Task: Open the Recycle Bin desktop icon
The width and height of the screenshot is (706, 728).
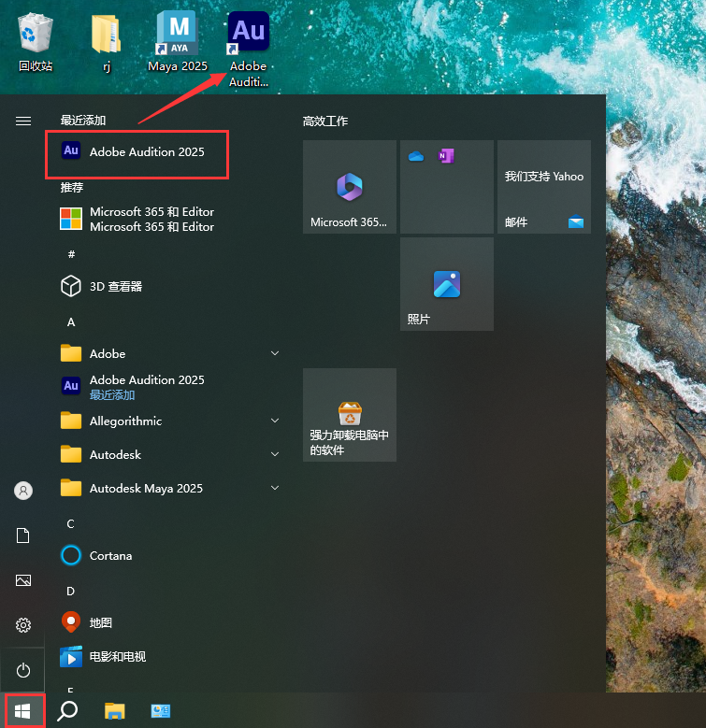Action: coord(36,43)
